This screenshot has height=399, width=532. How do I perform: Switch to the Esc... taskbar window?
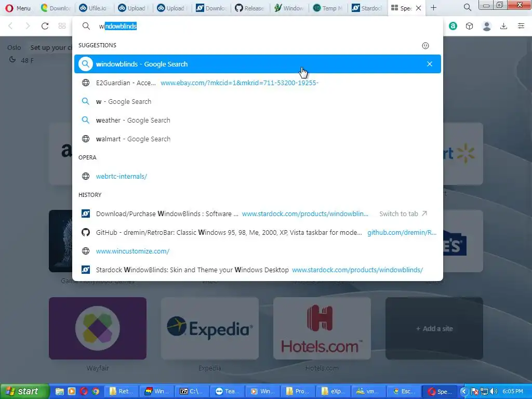pos(404,391)
